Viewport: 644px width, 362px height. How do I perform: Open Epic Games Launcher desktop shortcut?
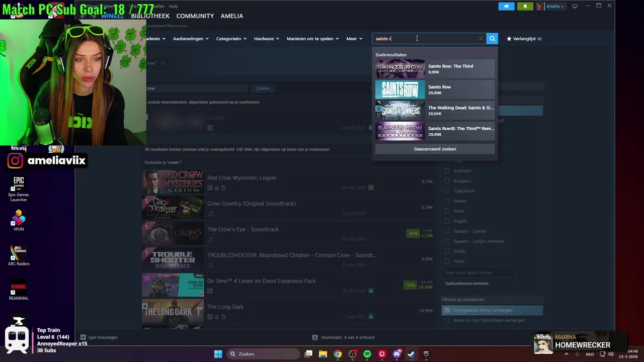pos(19,189)
